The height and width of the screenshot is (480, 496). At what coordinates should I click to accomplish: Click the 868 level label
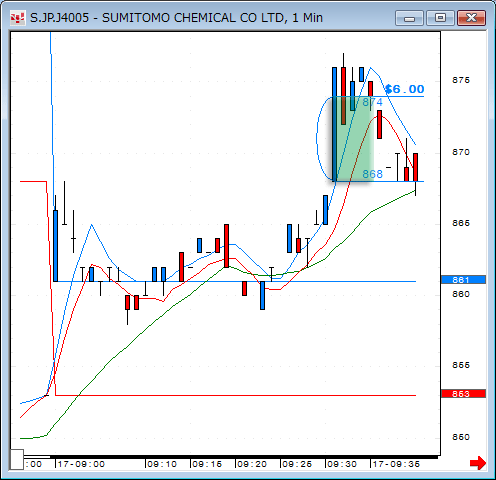pos(372,174)
